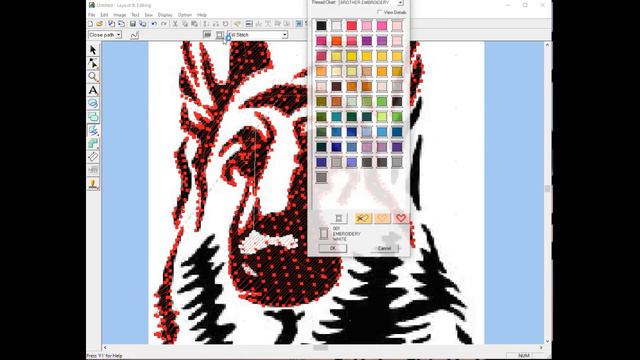Click the horizontal scrollbar thumb below canvas

[320, 348]
